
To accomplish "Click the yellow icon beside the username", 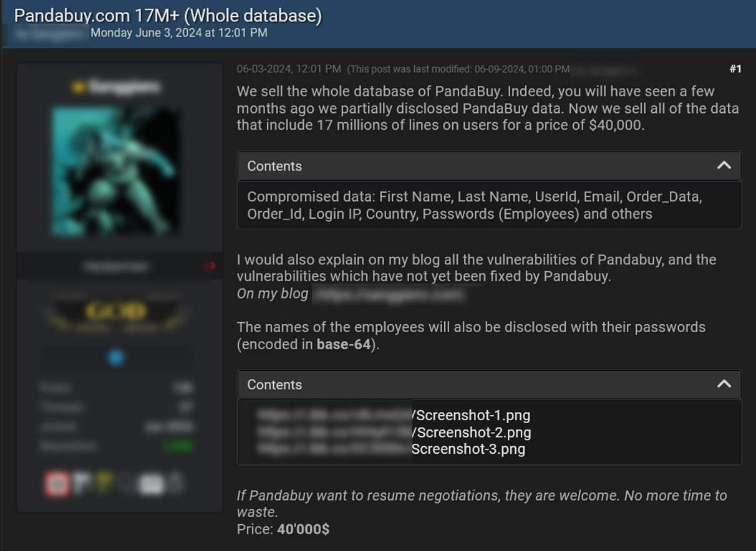I will 78,87.
